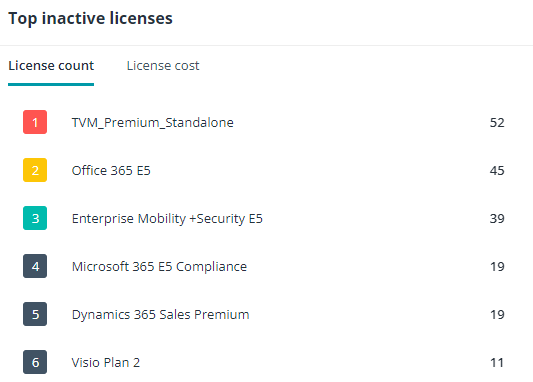Select Dynamics 365 Sales Premium entry
The height and width of the screenshot is (382, 533).
160,315
